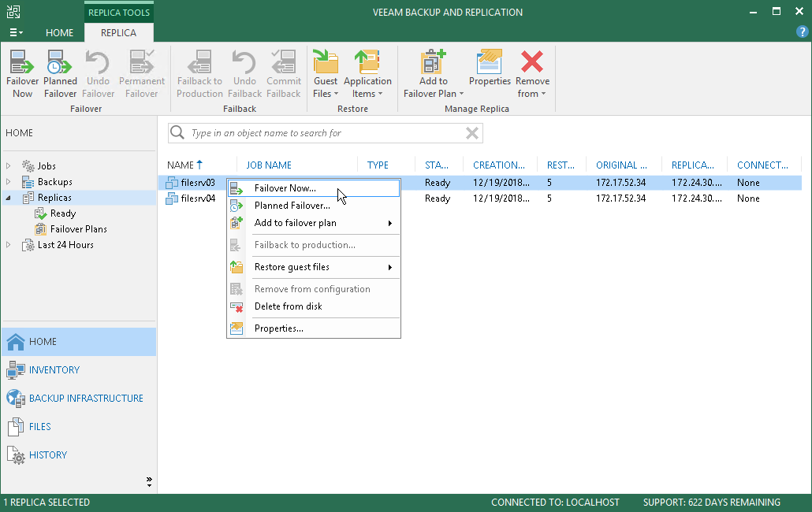Open the Add to failover plan submenu
812x512 pixels.
click(314, 223)
